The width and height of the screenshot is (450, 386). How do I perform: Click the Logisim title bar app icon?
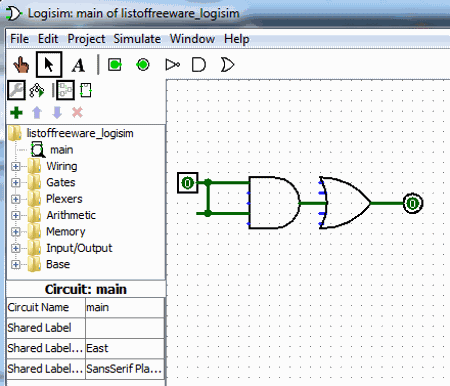coord(14,14)
